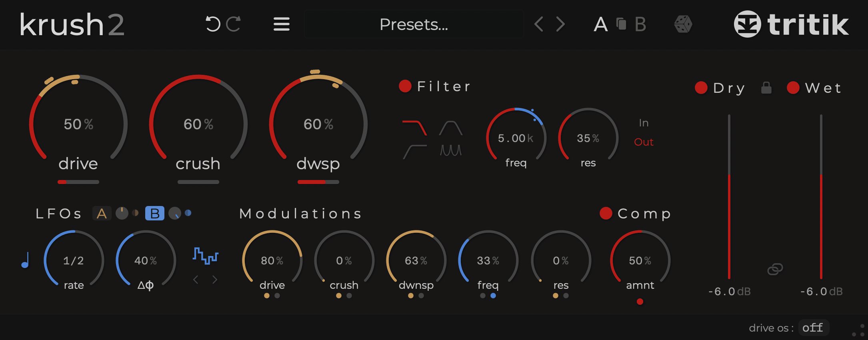Select state A
The width and height of the screenshot is (868, 340).
(x=600, y=24)
